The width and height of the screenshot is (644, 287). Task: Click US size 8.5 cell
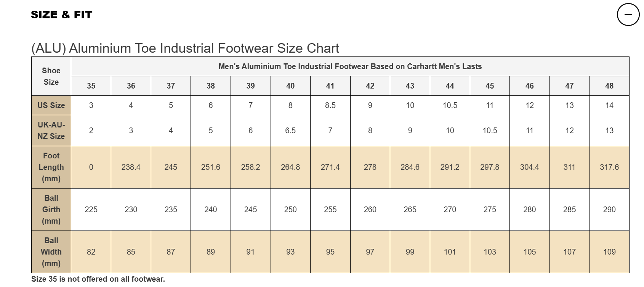pos(330,105)
